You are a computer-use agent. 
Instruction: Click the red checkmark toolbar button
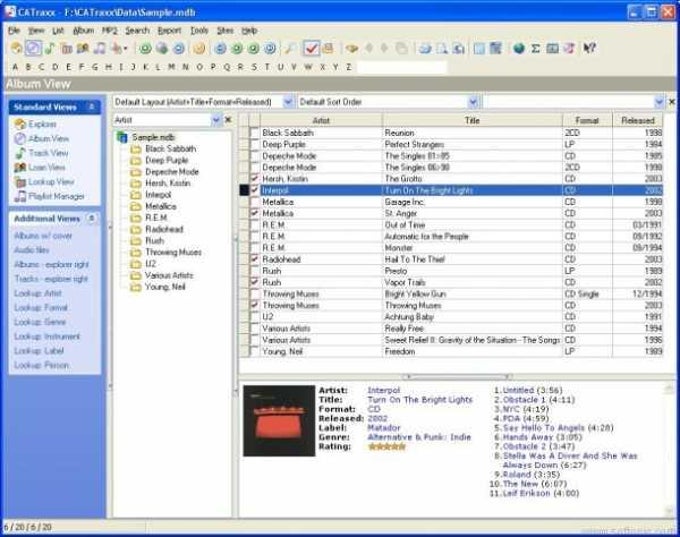tap(311, 48)
